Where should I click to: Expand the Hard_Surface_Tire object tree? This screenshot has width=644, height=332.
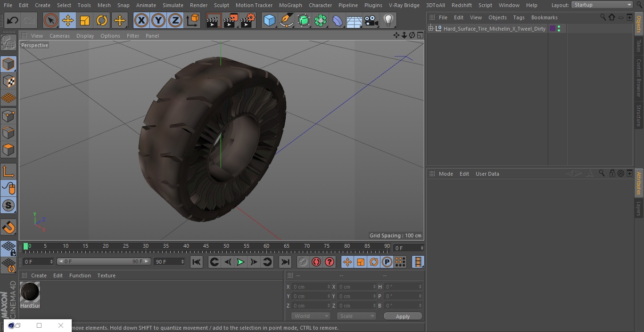coord(430,29)
